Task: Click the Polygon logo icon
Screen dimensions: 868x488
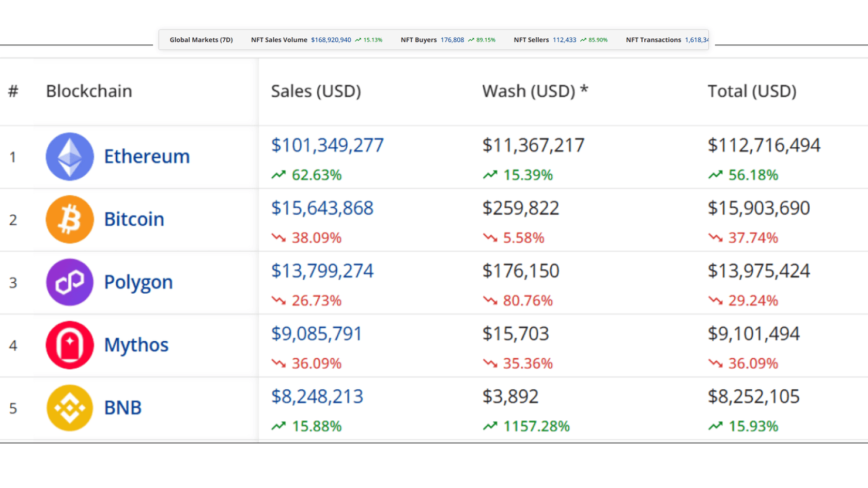Action: pos(70,282)
